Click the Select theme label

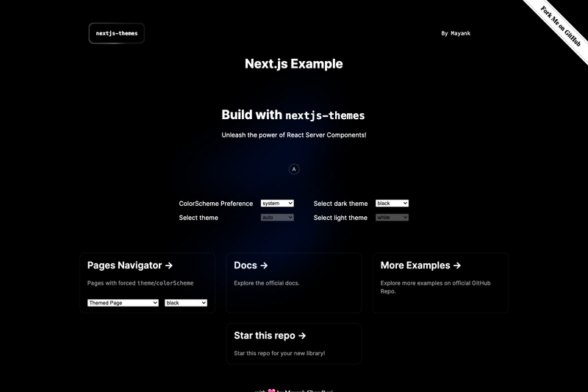pyautogui.click(x=198, y=218)
